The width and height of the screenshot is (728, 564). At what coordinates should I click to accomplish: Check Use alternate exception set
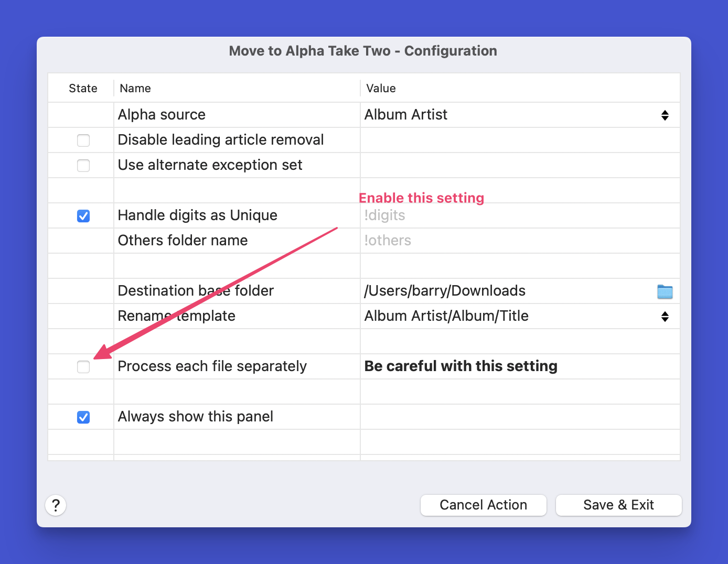(x=83, y=166)
